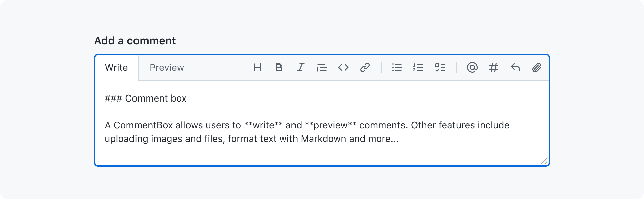Apply italic formatting
The height and width of the screenshot is (199, 644).
(300, 67)
